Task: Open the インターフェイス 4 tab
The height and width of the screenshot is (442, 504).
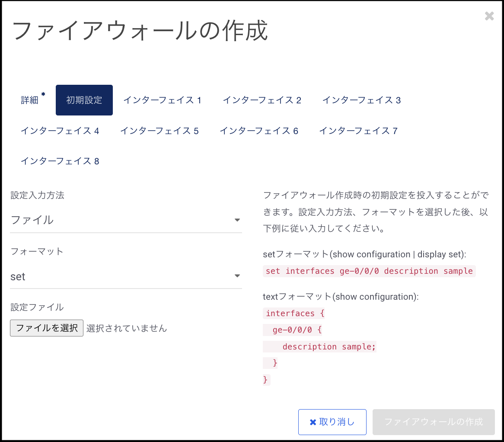Action: coord(60,131)
